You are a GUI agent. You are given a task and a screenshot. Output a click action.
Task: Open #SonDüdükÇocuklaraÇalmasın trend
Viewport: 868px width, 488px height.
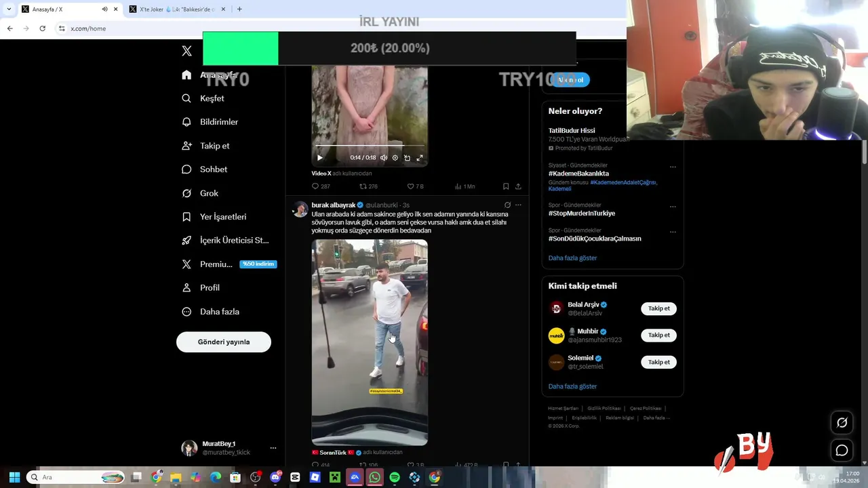tap(595, 239)
